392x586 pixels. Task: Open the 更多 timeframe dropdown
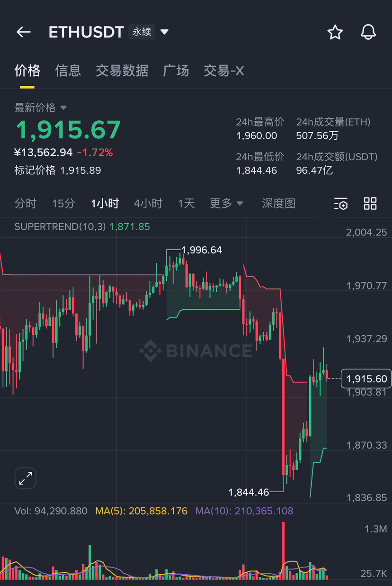click(226, 204)
